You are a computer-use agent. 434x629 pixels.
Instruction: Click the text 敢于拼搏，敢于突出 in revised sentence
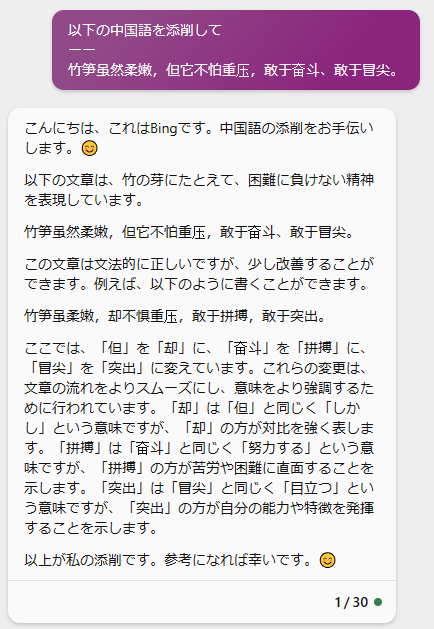click(x=255, y=316)
